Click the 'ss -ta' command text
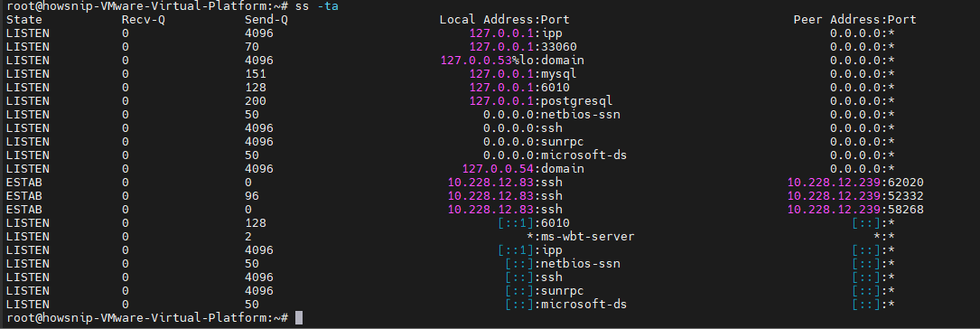This screenshot has height=329, width=980. pyautogui.click(x=317, y=6)
